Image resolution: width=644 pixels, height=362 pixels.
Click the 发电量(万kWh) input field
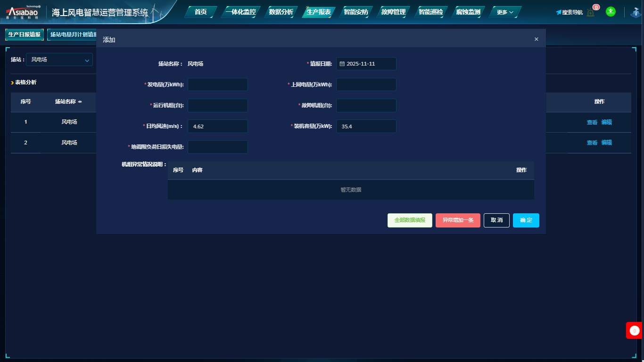point(217,84)
